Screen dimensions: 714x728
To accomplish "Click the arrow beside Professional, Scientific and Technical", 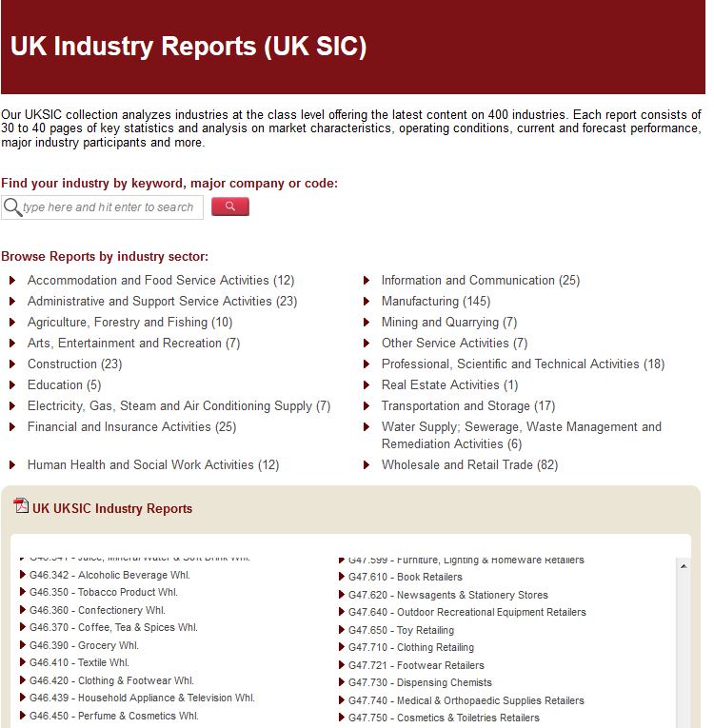I will (x=367, y=364).
